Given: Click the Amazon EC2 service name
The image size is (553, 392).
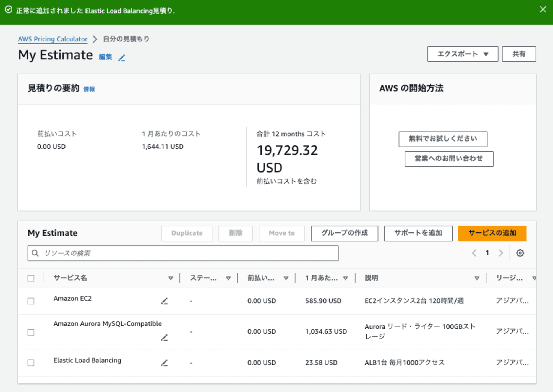Looking at the screenshot, I should 72,299.
